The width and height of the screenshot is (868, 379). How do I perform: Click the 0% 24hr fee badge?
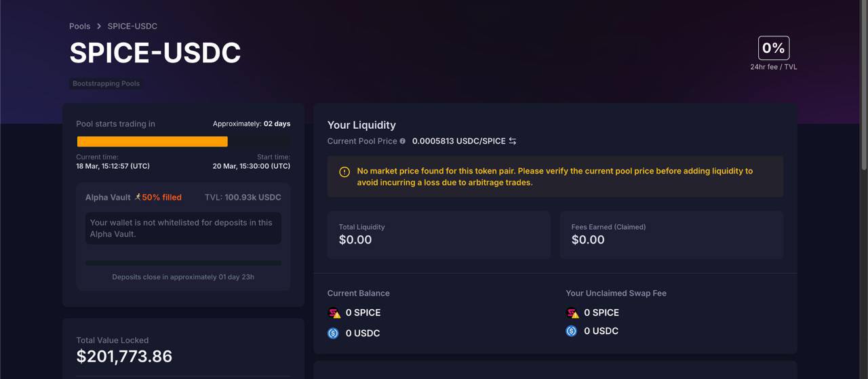(x=774, y=48)
